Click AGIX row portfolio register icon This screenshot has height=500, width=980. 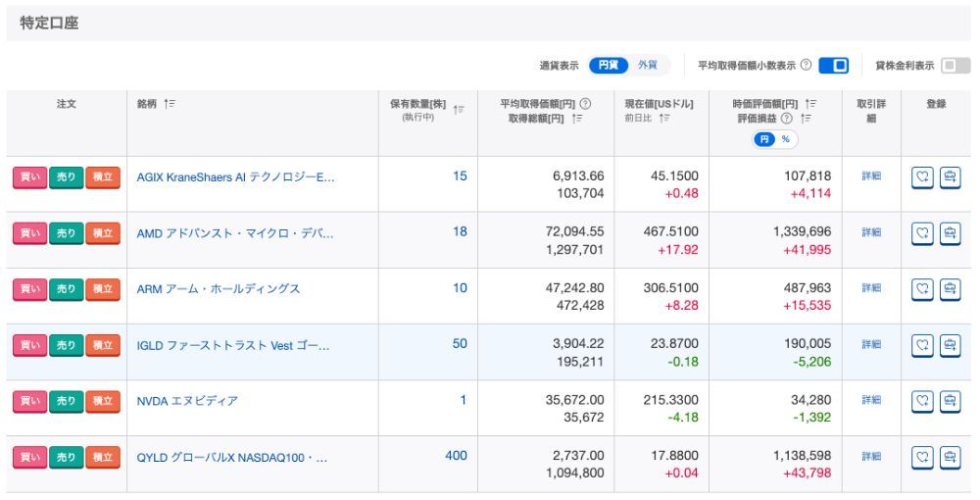(x=950, y=177)
